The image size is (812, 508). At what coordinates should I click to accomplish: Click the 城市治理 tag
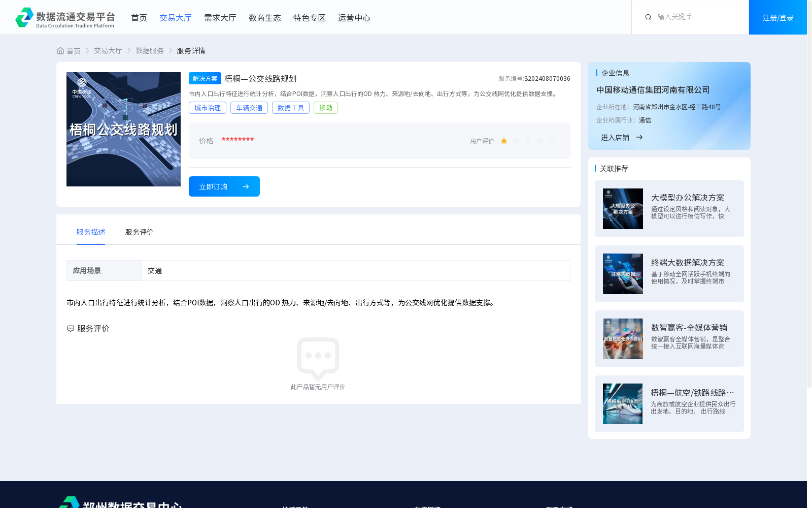point(208,108)
